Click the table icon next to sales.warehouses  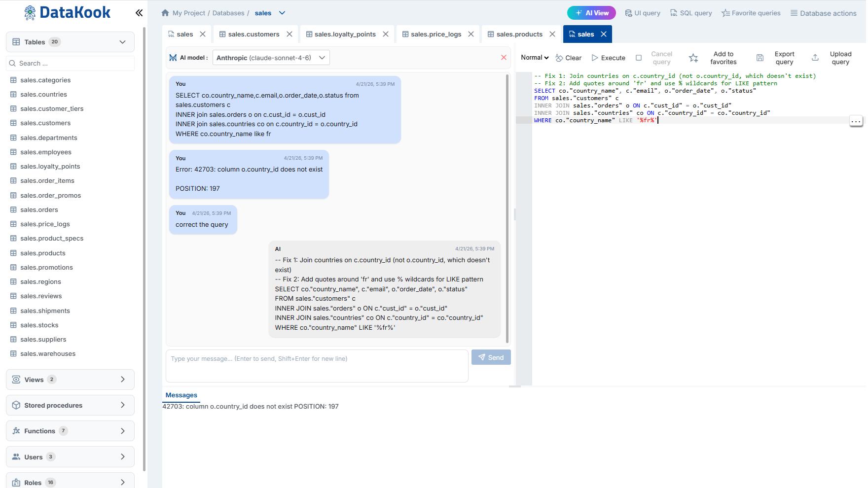13,354
